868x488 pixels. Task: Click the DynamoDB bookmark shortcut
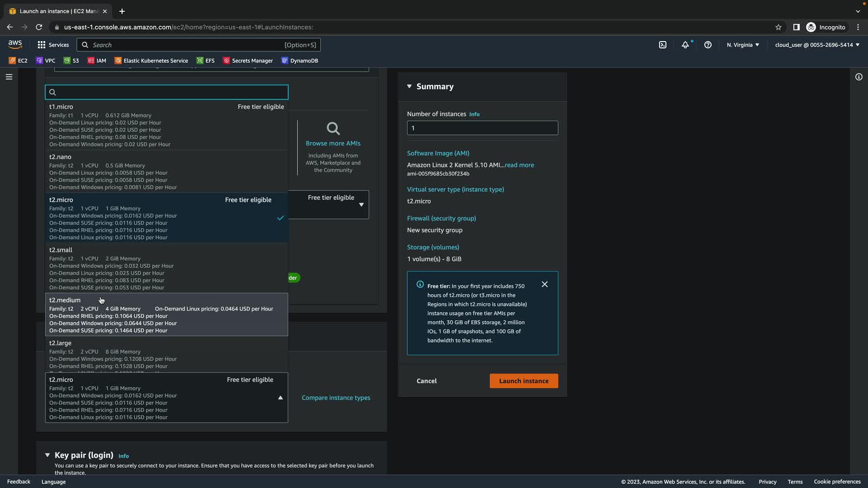[300, 61]
